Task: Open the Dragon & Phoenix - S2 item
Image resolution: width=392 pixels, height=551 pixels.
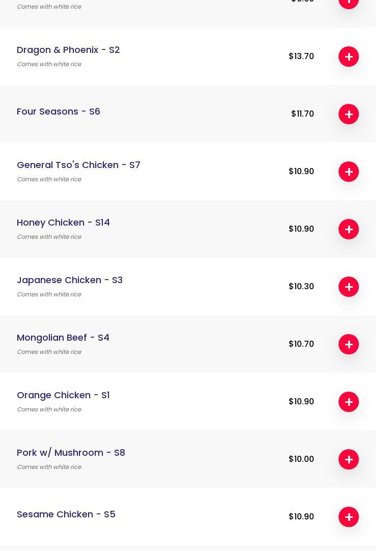Action: click(x=68, y=50)
